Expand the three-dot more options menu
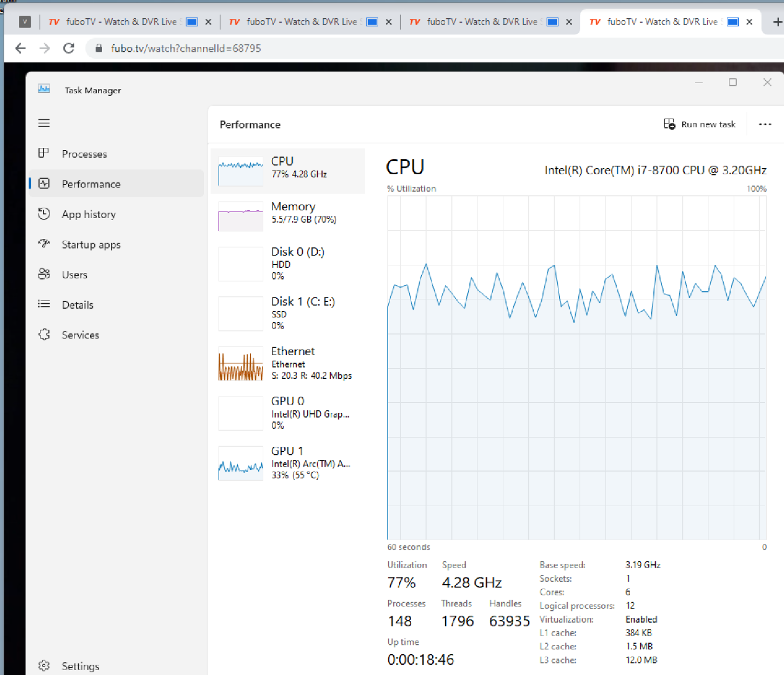This screenshot has height=675, width=784. pyautogui.click(x=765, y=125)
